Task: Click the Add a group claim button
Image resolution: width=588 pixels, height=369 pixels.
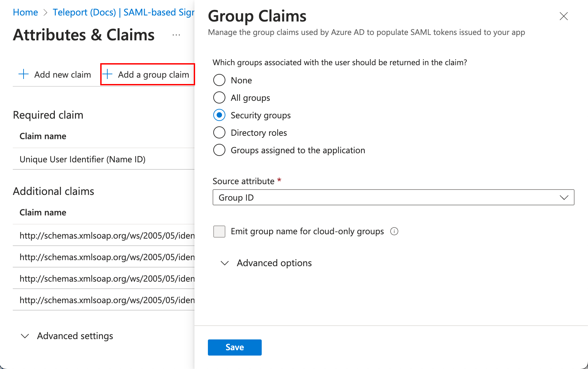Action: (x=153, y=74)
